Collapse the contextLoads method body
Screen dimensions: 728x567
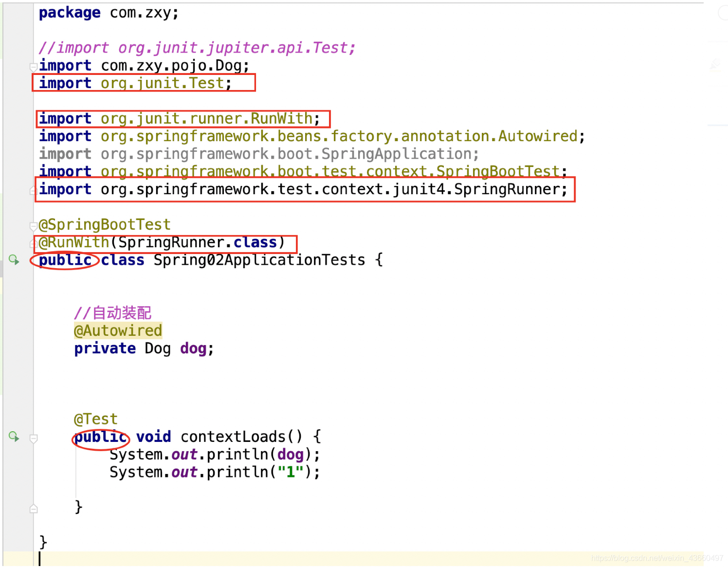[34, 439]
